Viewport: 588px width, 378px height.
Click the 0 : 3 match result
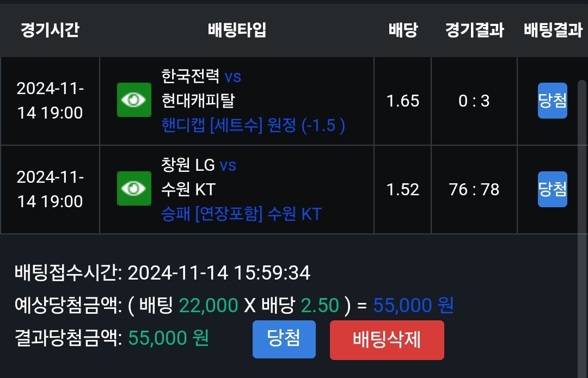coord(474,101)
